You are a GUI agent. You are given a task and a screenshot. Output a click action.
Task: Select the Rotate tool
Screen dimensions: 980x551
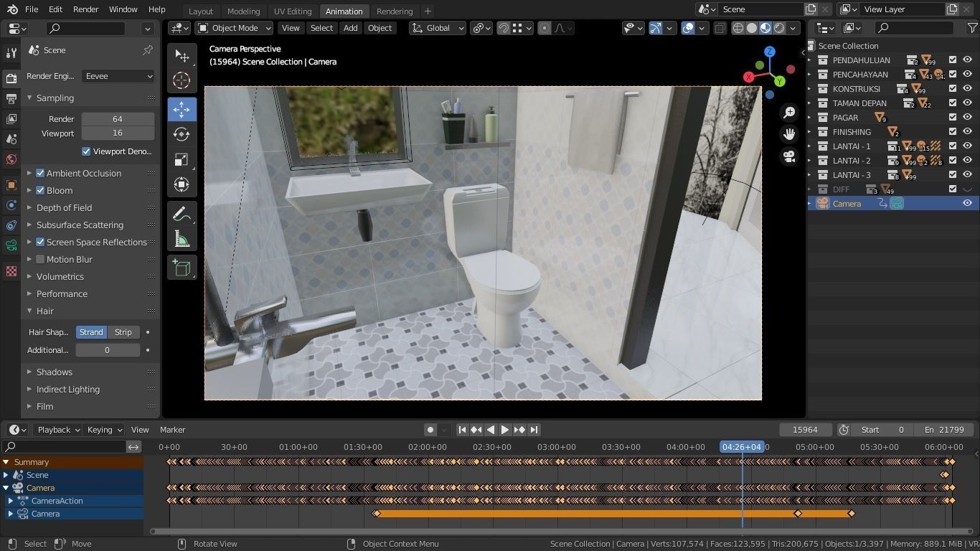[x=182, y=134]
